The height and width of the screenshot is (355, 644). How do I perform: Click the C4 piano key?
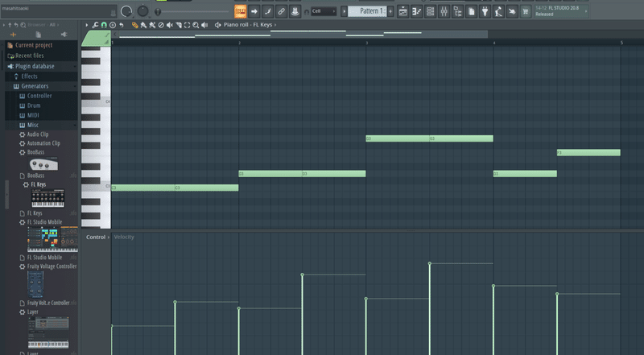96,101
